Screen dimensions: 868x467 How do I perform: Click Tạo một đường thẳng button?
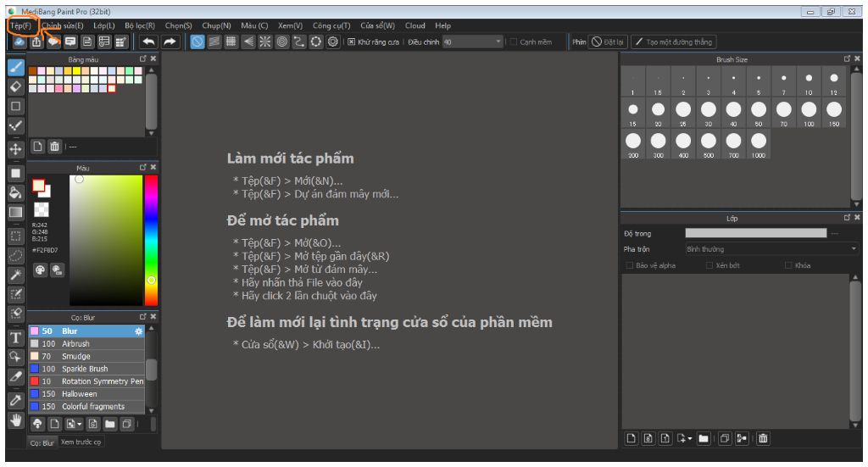674,42
